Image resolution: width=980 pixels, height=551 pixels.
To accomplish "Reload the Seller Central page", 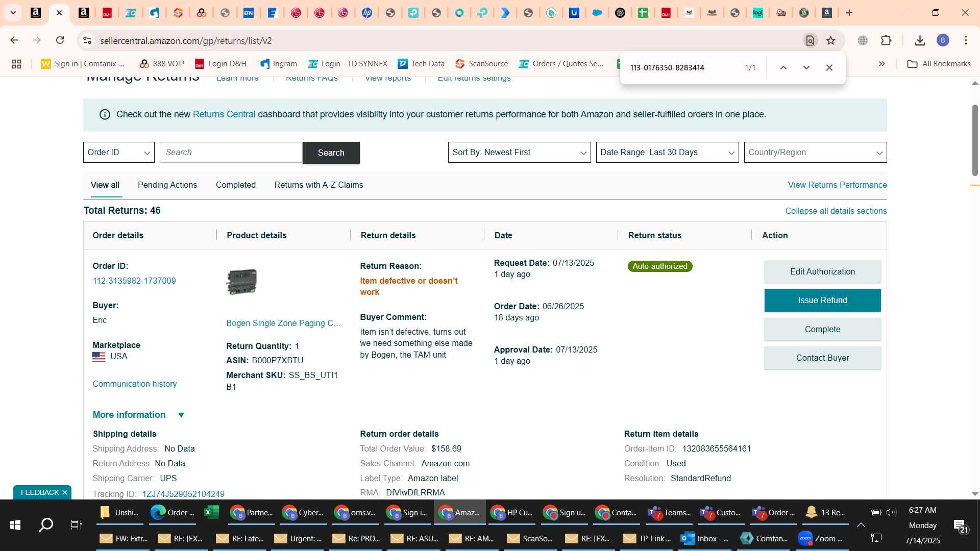I will pyautogui.click(x=60, y=40).
